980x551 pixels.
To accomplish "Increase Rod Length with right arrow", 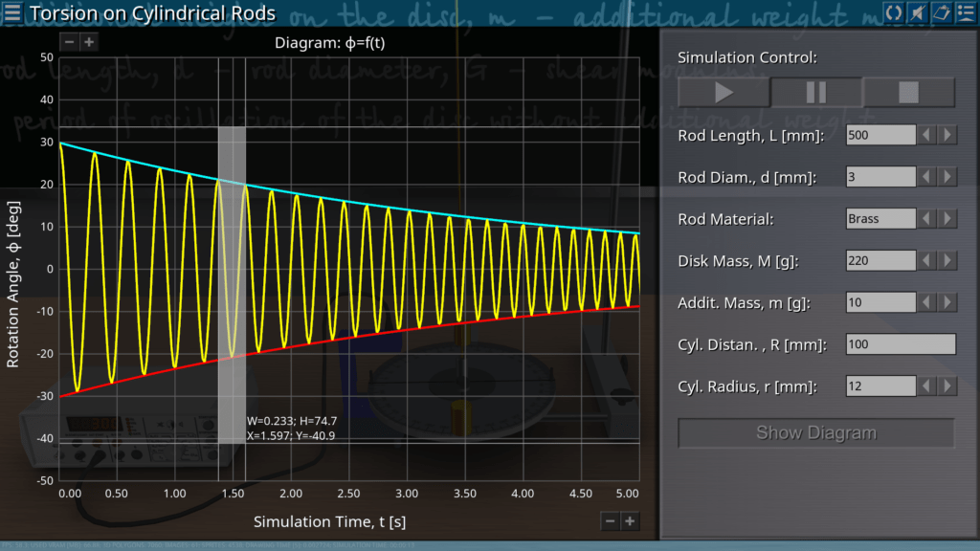I will click(x=947, y=135).
